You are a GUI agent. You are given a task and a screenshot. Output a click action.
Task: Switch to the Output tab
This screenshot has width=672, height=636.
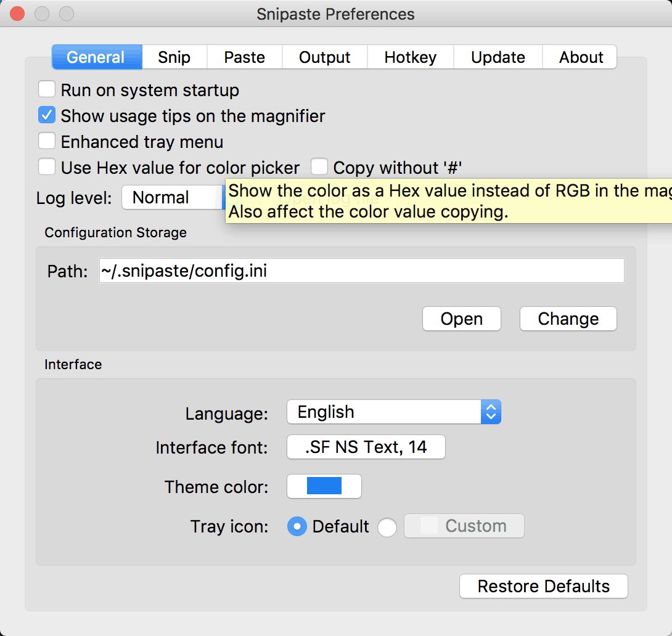click(x=324, y=57)
